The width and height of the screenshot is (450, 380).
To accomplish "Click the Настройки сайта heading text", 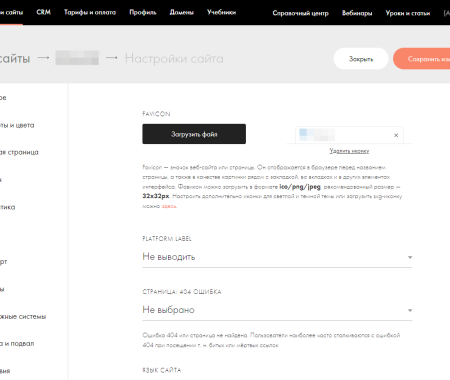I will (x=174, y=59).
